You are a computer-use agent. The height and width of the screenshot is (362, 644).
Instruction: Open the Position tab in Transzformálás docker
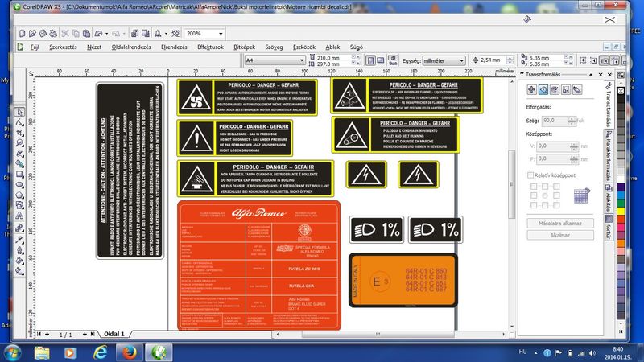531,89
